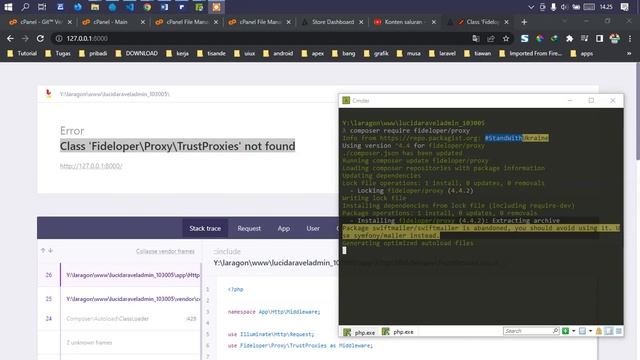Viewport: 640px width, 360px height.
Task: Select stack frame 25 vendor
Action: [119, 299]
